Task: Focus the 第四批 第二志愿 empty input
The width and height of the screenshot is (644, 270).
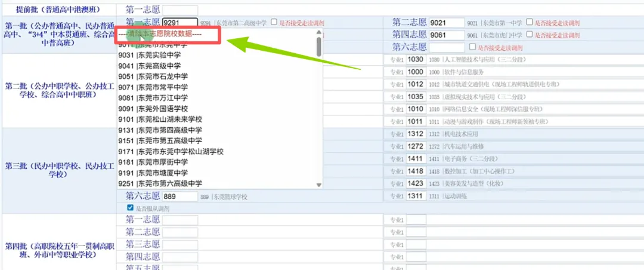Action: [180, 232]
